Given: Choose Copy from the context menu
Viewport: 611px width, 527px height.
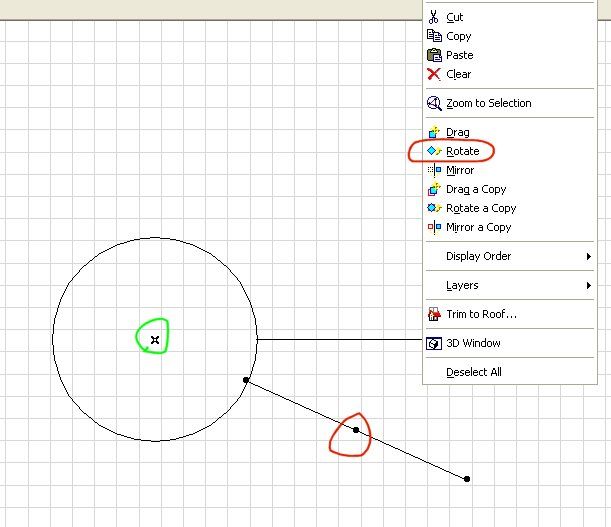Looking at the screenshot, I should 509,36.
